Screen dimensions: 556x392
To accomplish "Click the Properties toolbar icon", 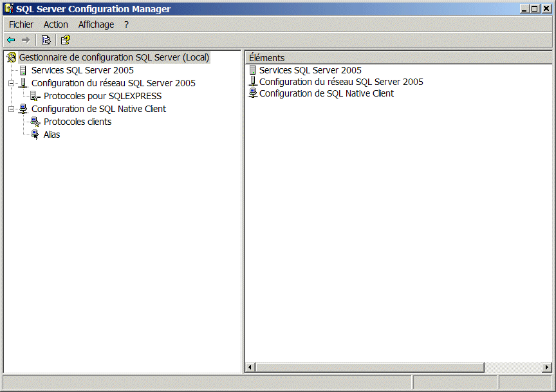I will tap(46, 40).
